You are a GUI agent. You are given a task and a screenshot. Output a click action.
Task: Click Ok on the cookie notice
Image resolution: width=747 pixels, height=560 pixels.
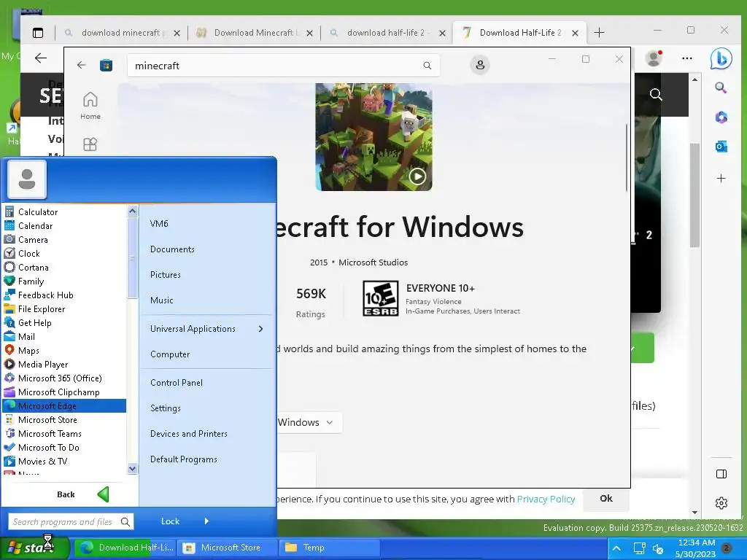point(606,499)
